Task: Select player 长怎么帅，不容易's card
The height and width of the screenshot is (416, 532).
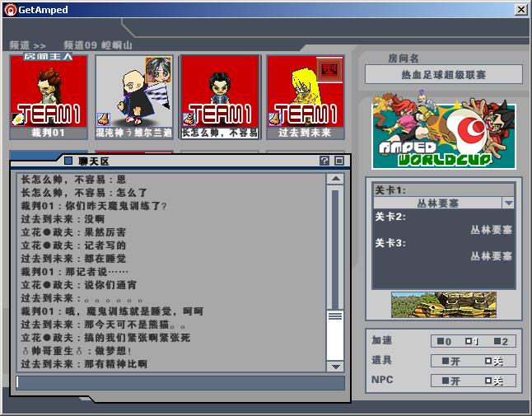Action: tap(219, 91)
